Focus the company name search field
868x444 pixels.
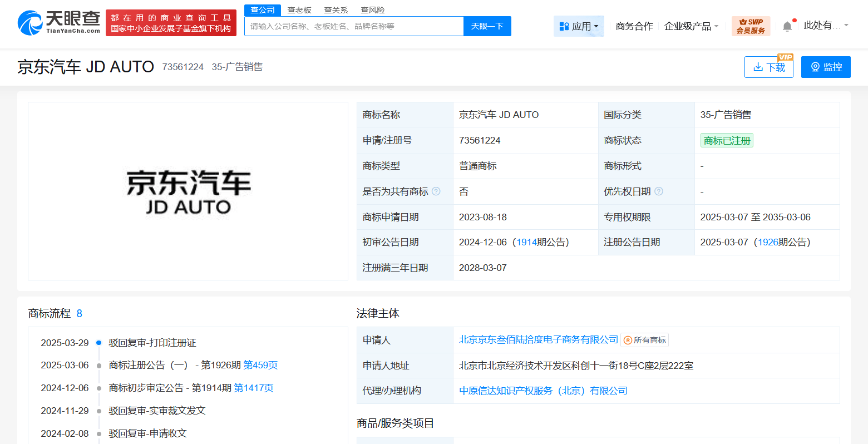(353, 26)
